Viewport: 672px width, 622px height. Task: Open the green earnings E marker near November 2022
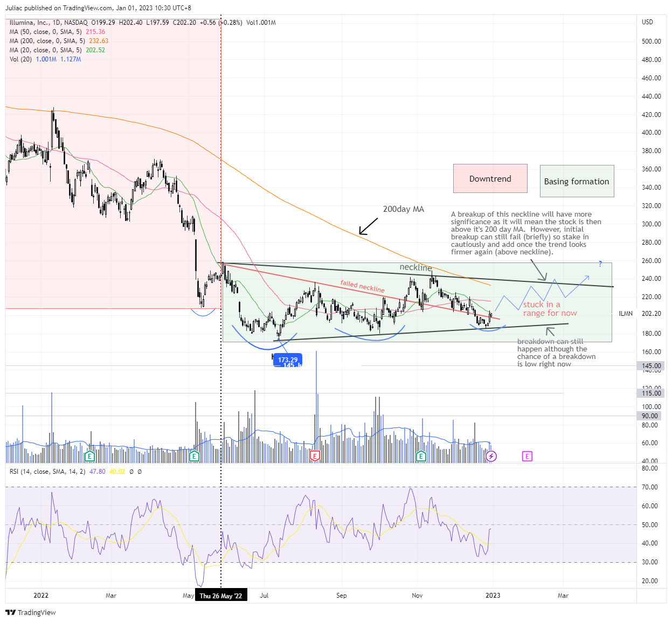pos(421,457)
